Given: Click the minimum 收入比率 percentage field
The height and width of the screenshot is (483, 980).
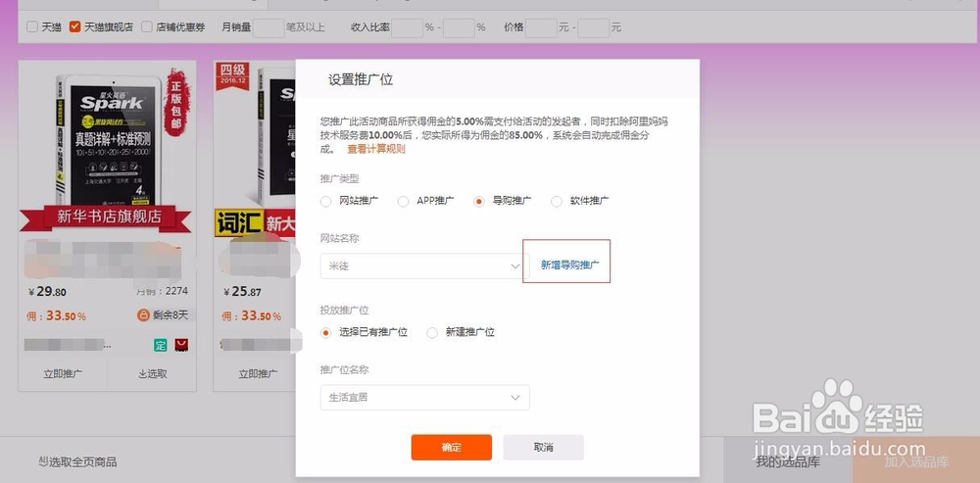Looking at the screenshot, I should click(x=407, y=27).
